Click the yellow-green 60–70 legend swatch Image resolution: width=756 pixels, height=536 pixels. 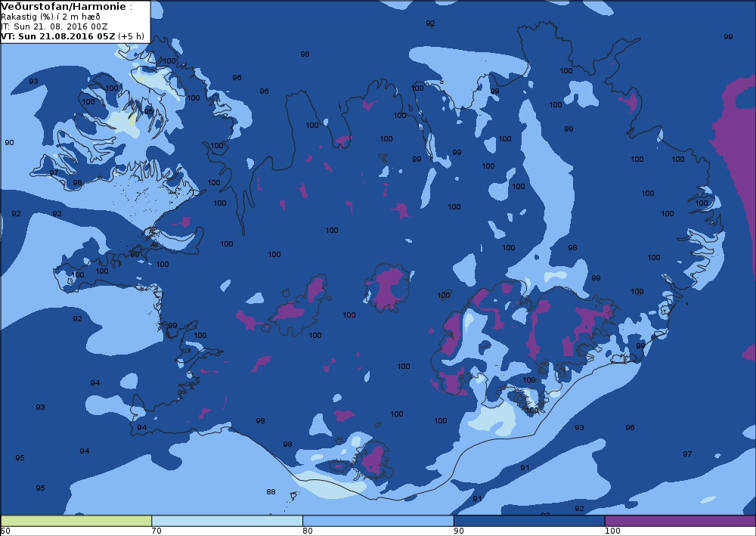[x=76, y=521]
